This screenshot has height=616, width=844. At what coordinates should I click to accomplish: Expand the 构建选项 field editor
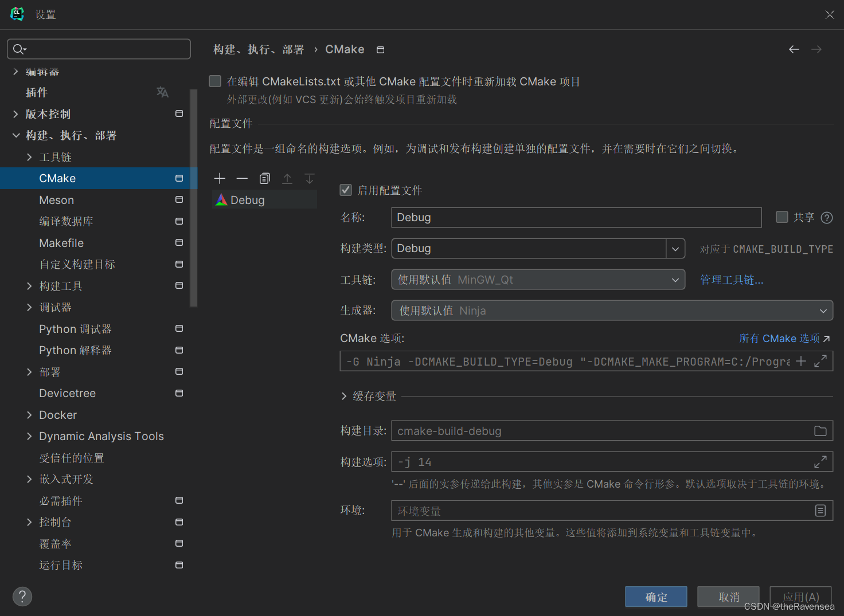pos(820,461)
